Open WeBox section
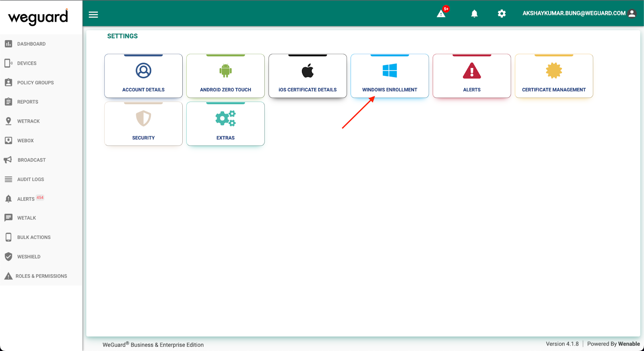The width and height of the screenshot is (644, 351). 25,141
